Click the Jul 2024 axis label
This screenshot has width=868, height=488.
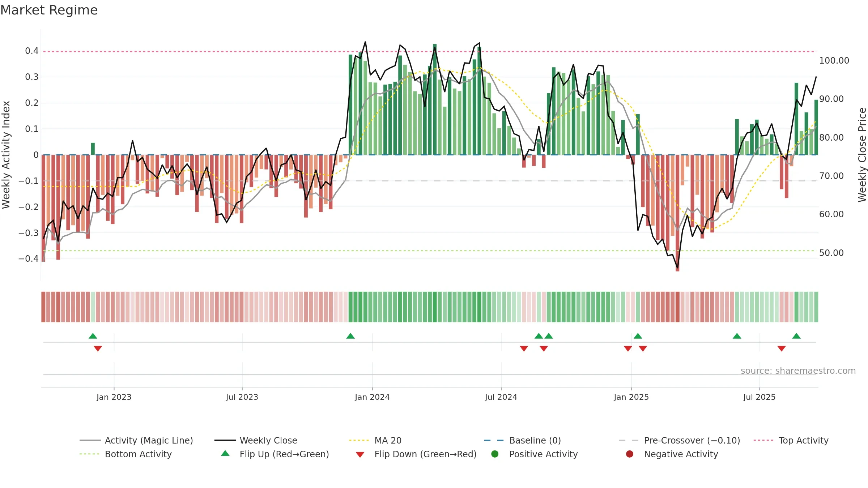[x=501, y=397]
